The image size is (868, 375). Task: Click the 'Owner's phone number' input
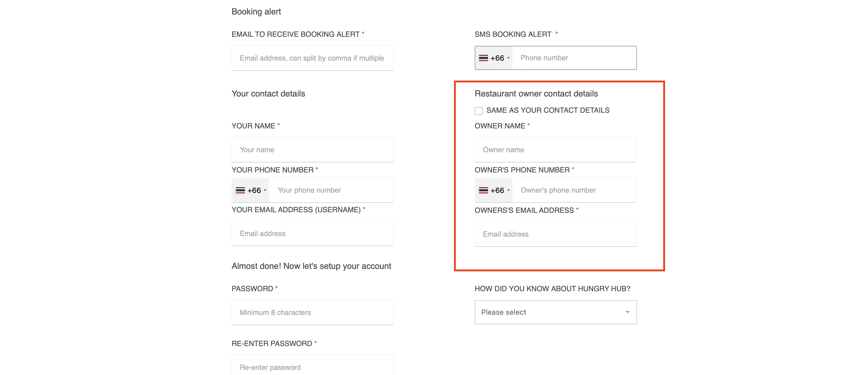coord(574,191)
